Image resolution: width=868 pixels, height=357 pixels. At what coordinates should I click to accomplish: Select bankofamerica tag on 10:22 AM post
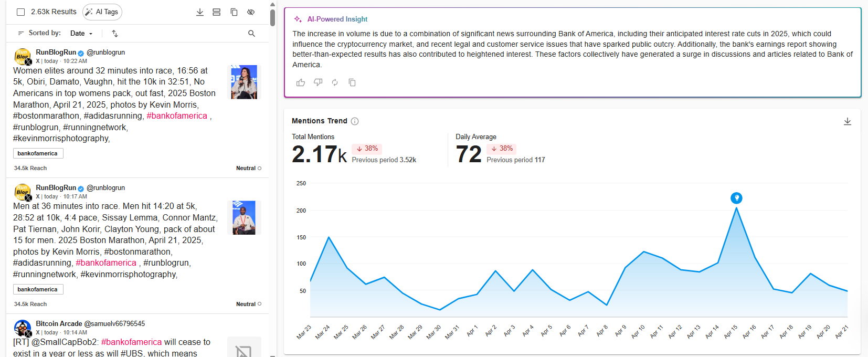tap(38, 153)
